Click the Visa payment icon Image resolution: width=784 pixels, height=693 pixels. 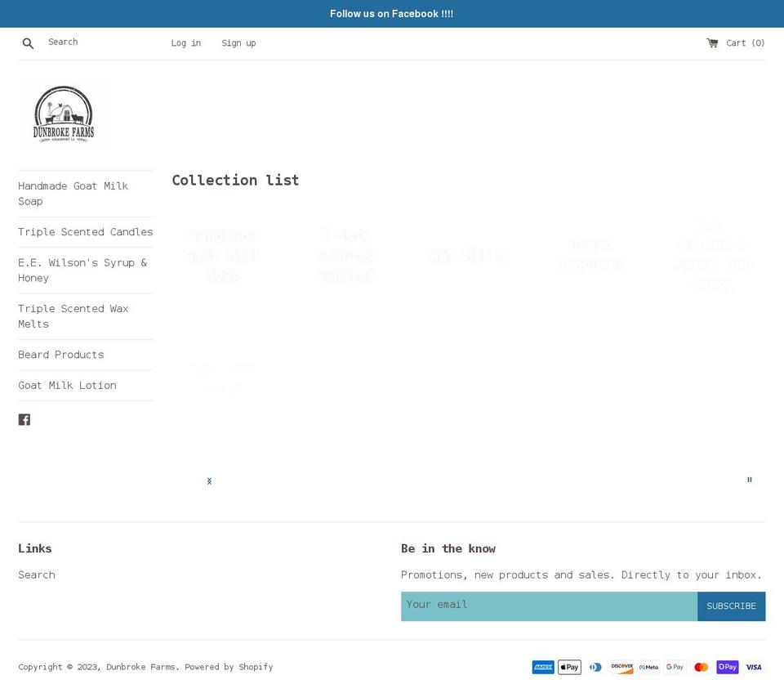pos(753,667)
